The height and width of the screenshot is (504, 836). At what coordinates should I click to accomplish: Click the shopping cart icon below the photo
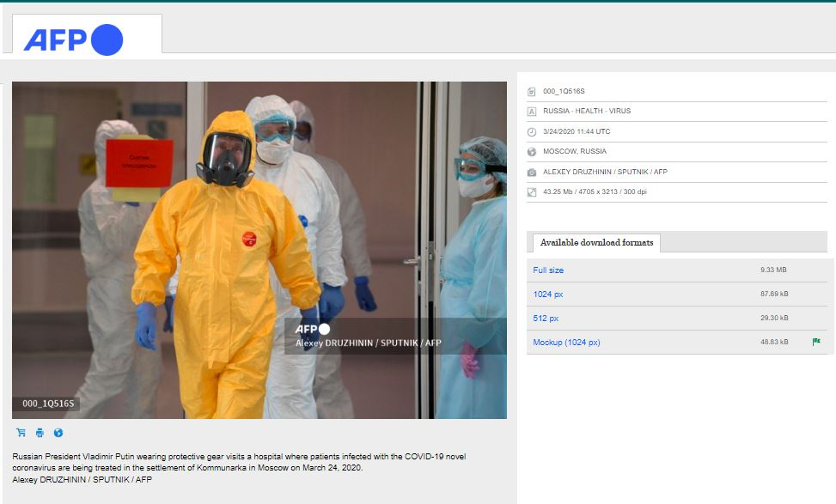tap(21, 433)
